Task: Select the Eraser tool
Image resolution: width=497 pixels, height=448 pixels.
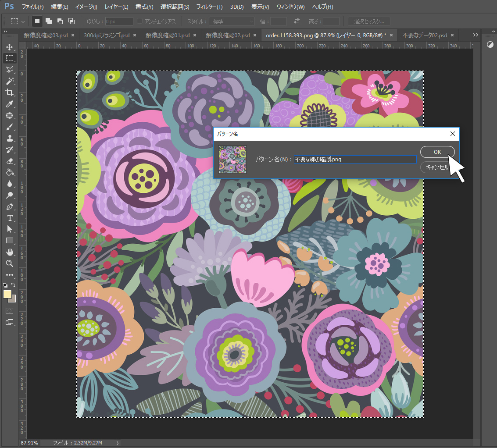Action: pos(10,161)
